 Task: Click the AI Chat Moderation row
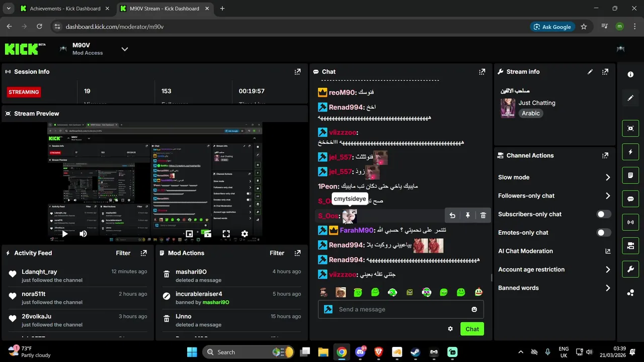[554, 251]
